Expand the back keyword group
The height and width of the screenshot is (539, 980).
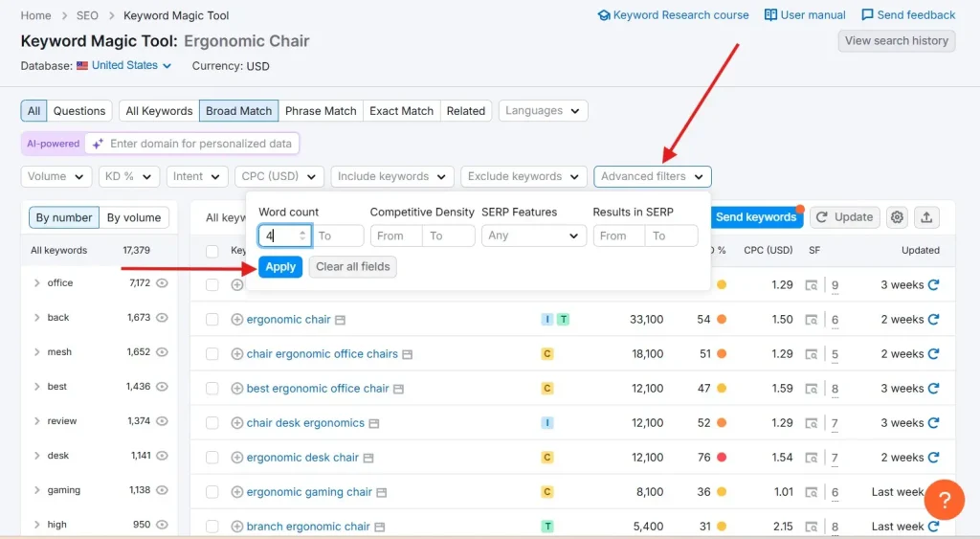[37, 318]
